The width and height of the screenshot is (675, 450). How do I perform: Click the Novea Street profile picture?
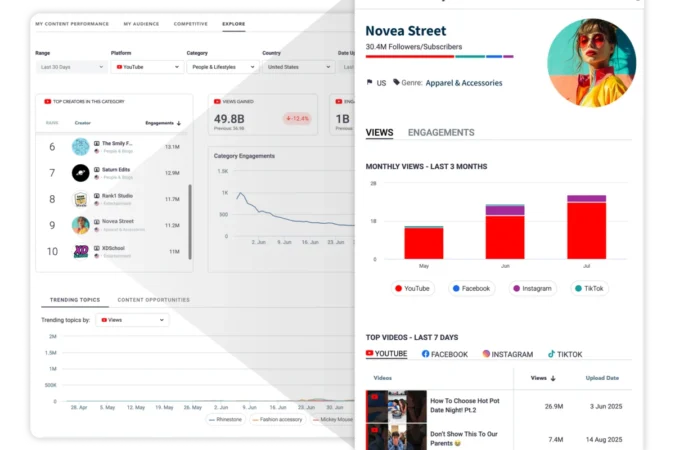591,62
